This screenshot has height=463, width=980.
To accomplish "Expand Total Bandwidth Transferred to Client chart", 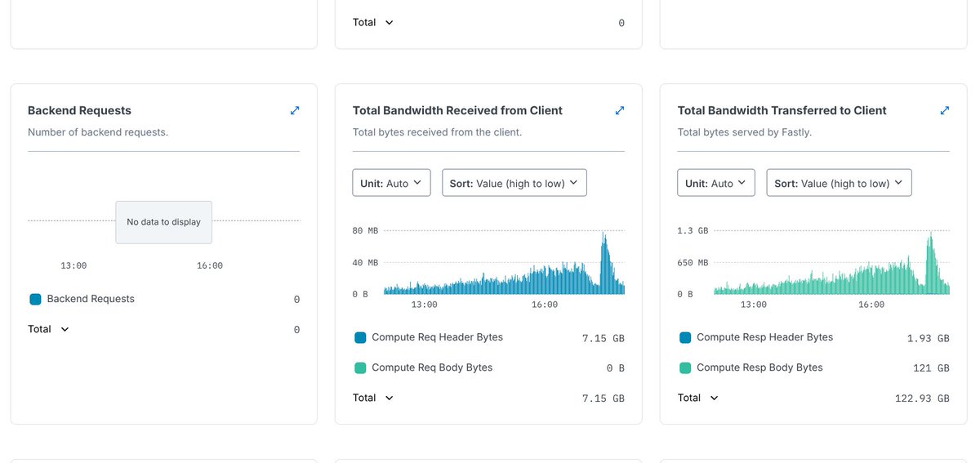I will (x=945, y=110).
